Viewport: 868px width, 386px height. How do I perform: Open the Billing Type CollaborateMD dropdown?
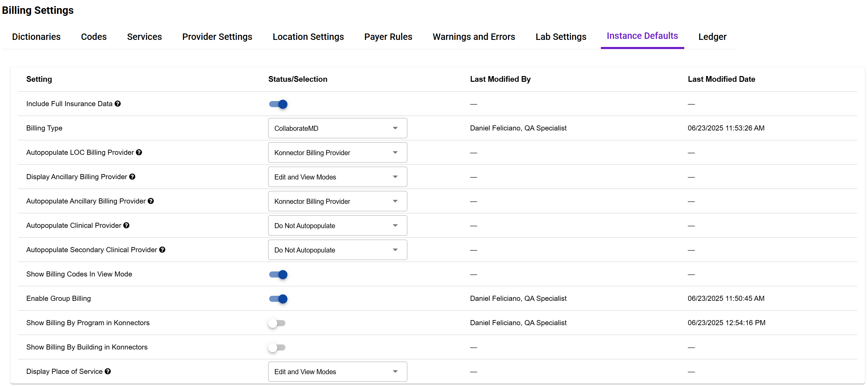(x=337, y=128)
